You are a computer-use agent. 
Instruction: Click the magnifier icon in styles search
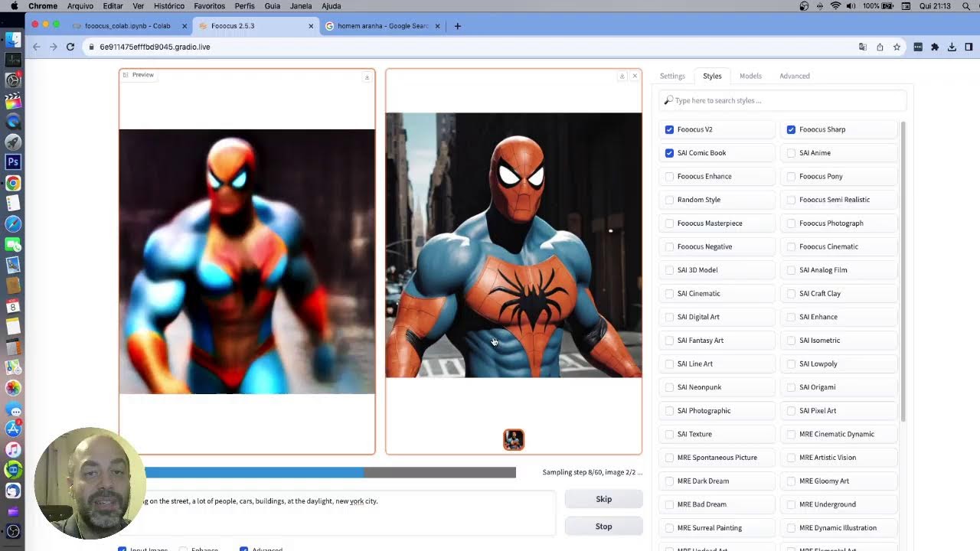[668, 100]
